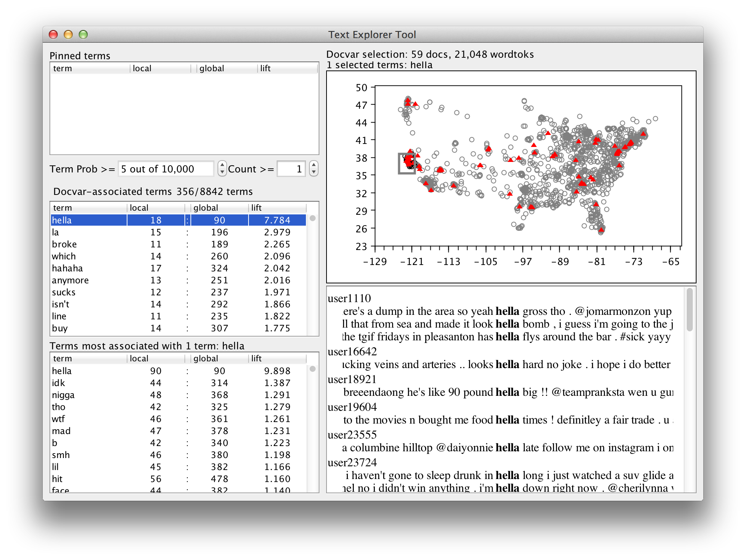This screenshot has width=746, height=560.
Task: Increase Term Prob stepper up arrow
Action: click(222, 165)
